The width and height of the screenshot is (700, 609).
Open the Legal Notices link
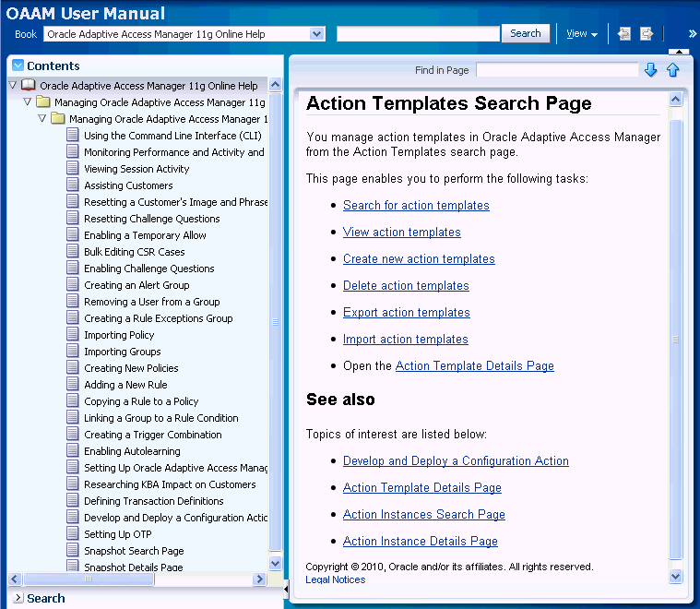[x=336, y=579]
